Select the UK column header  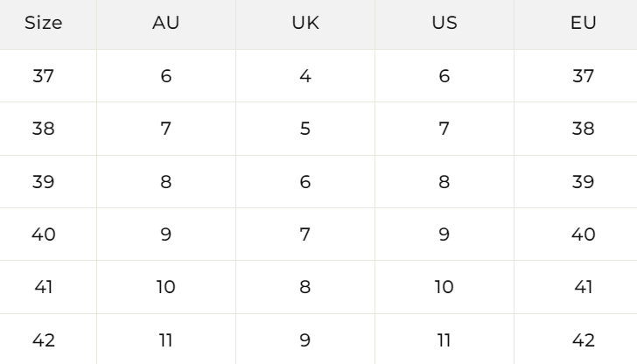click(304, 24)
